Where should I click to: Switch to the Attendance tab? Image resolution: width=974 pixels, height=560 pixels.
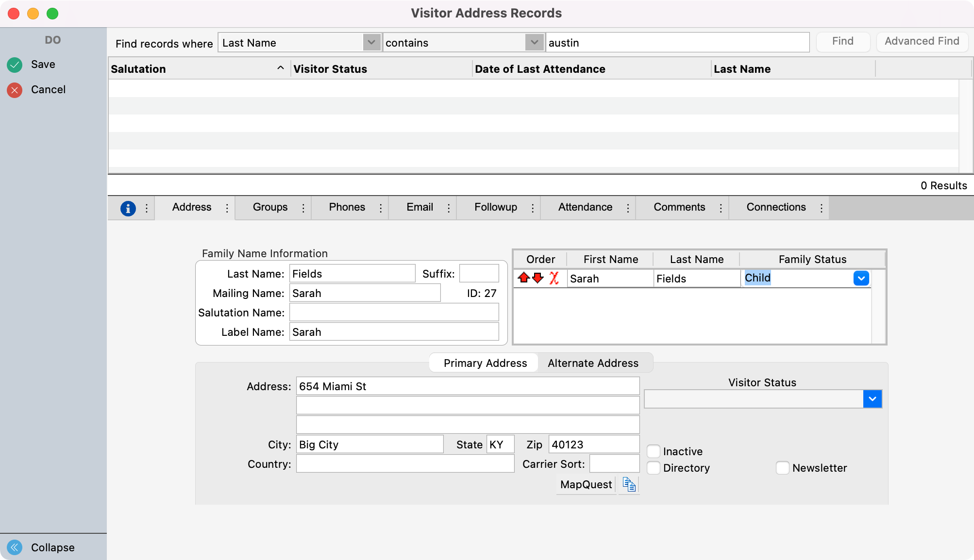pos(586,207)
